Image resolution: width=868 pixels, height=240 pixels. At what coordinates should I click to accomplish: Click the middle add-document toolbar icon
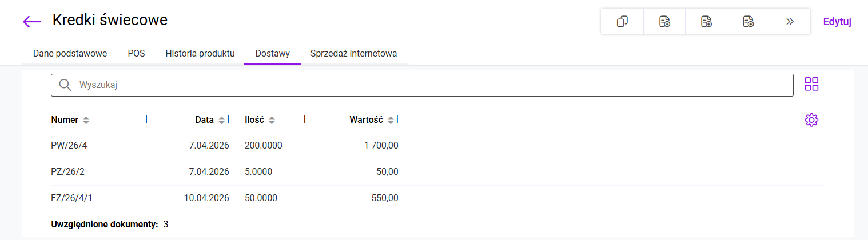pyautogui.click(x=706, y=22)
